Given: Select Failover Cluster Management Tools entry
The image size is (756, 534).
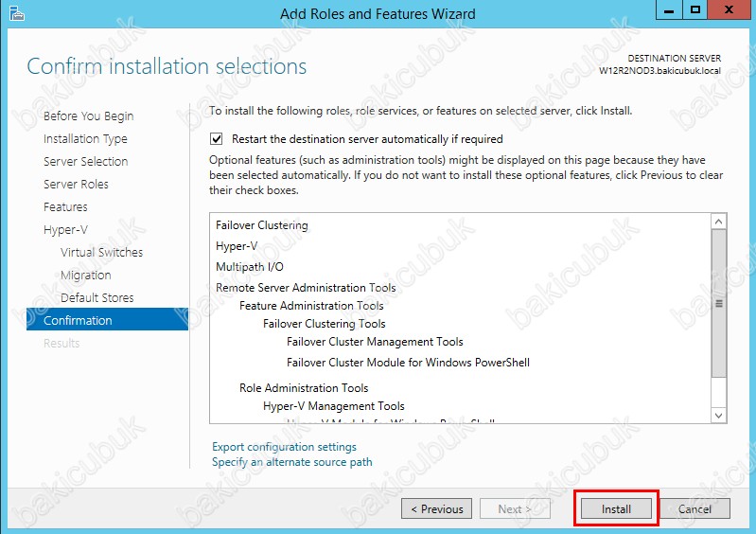Looking at the screenshot, I should click(375, 342).
